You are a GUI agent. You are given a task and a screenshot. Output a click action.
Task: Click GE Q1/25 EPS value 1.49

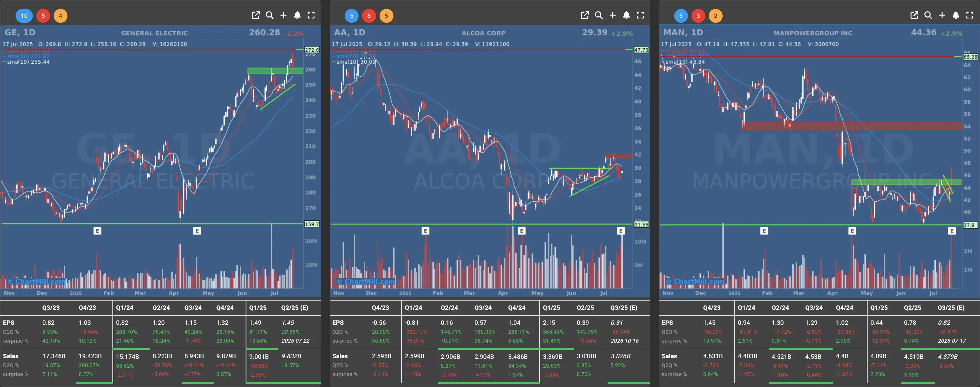(255, 322)
